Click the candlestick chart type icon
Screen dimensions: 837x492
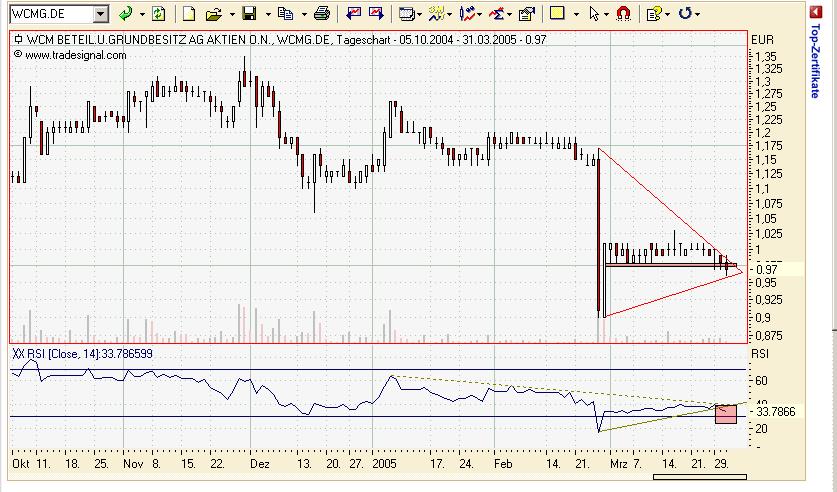467,13
